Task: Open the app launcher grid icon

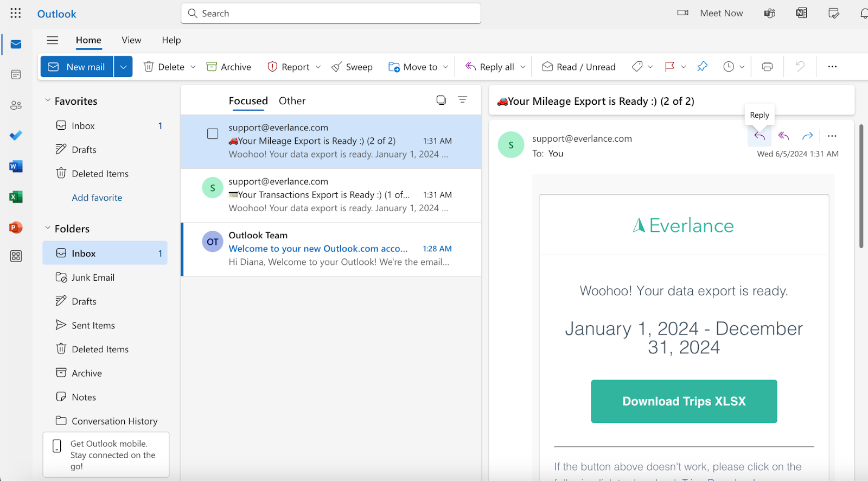Action: point(16,13)
